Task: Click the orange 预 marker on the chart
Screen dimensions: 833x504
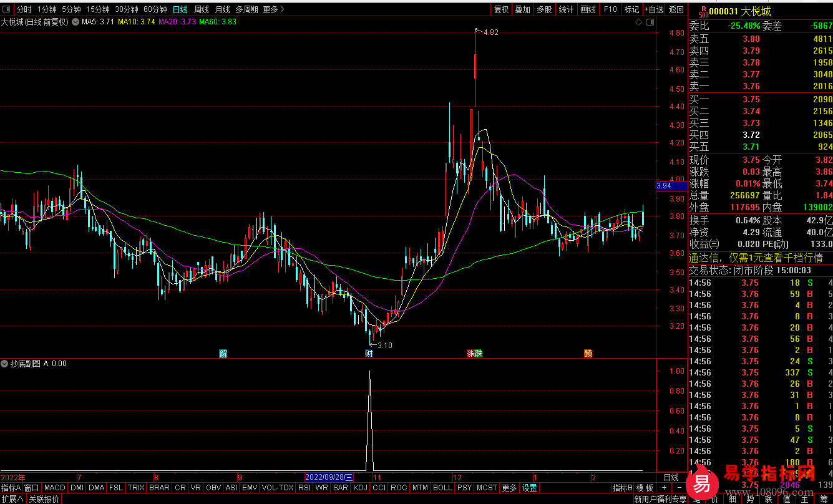Action: click(588, 353)
